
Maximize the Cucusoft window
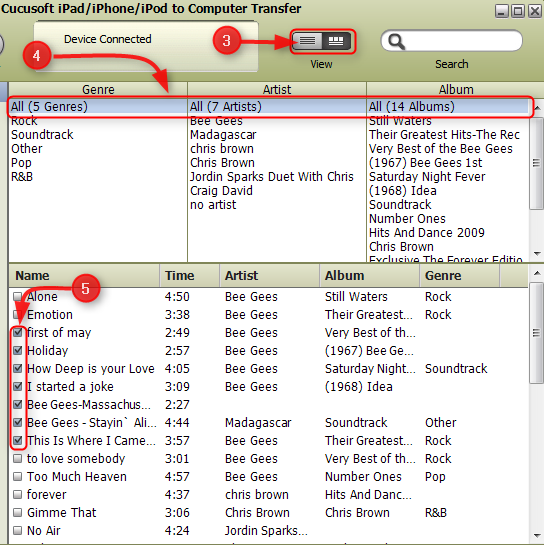[518, 11]
